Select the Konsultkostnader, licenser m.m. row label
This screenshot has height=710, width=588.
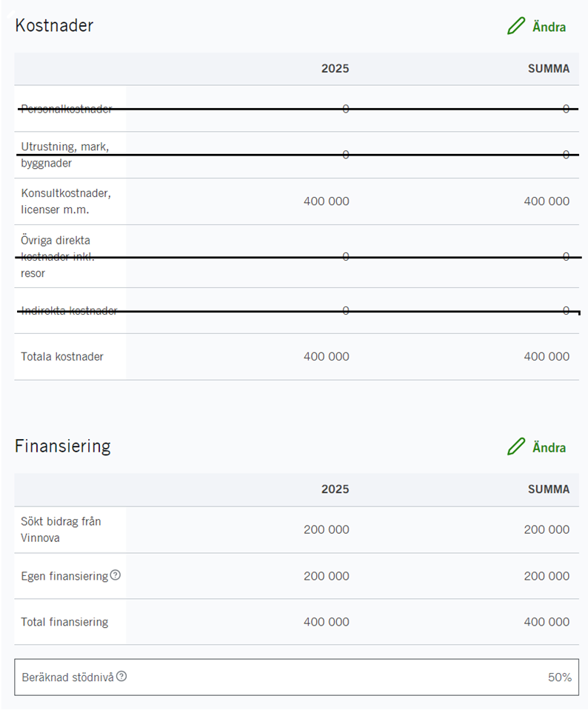(x=65, y=201)
